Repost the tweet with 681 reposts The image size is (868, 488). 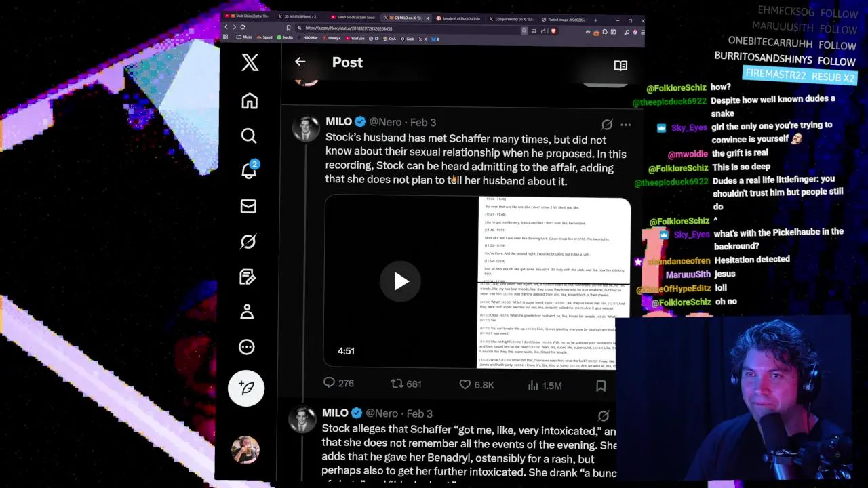(406, 384)
